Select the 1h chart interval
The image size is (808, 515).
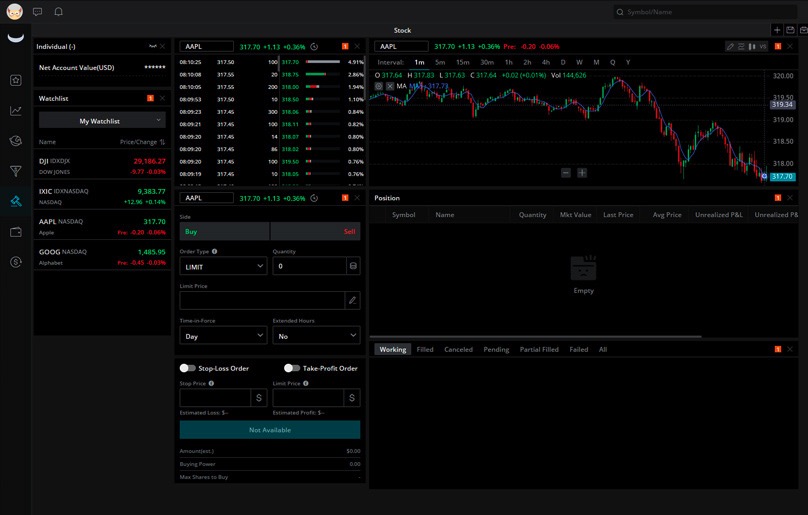509,62
